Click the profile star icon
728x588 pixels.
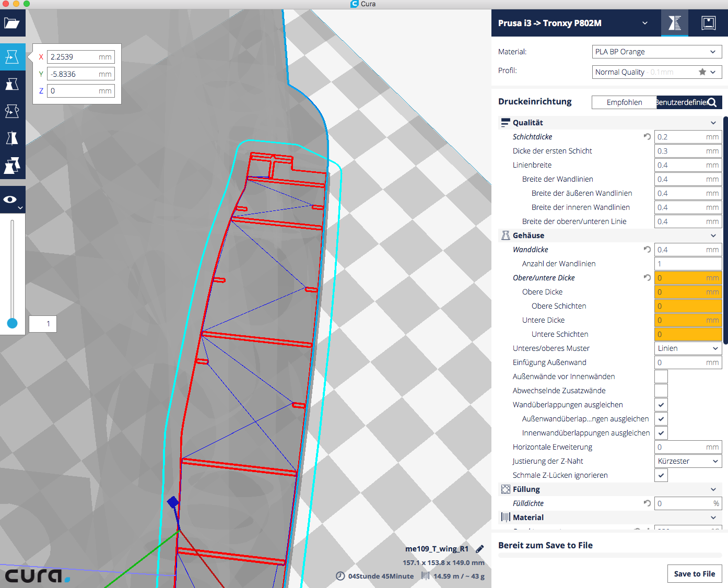click(702, 72)
